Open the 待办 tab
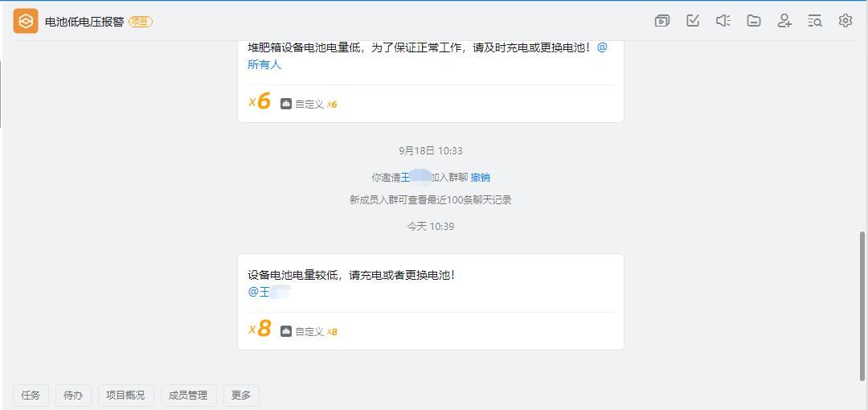Viewport: 868px width, 410px height. point(73,396)
